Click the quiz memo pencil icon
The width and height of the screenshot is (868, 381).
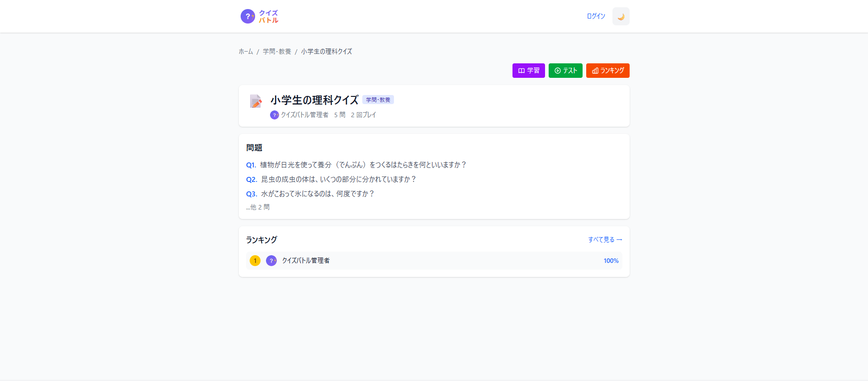tap(256, 101)
